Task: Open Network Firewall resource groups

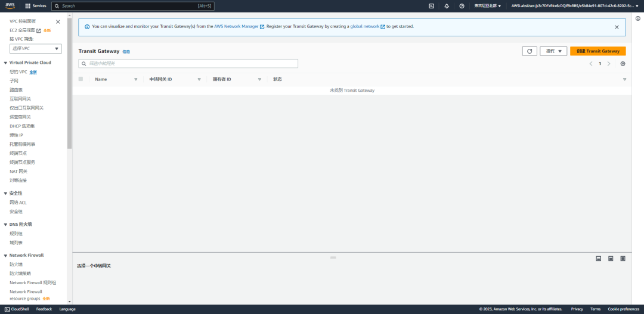Action: click(26, 295)
